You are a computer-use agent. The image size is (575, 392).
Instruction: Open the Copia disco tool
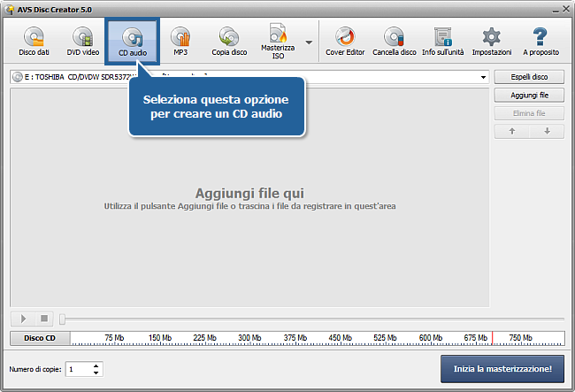point(229,41)
